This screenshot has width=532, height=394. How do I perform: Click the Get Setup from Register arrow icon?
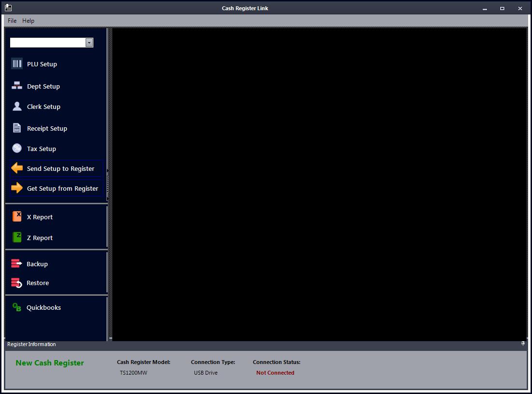pyautogui.click(x=17, y=188)
